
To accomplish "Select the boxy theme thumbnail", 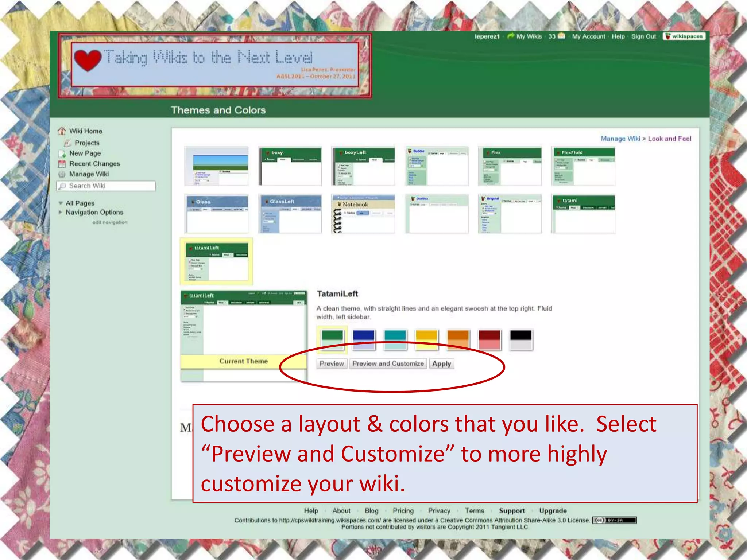I will tap(290, 166).
